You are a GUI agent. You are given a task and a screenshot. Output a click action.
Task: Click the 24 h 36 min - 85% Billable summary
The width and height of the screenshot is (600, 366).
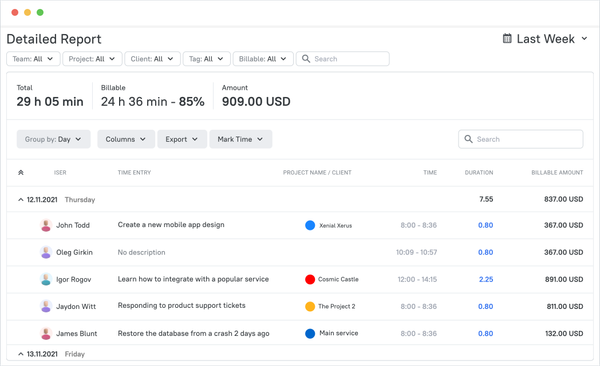click(x=152, y=101)
